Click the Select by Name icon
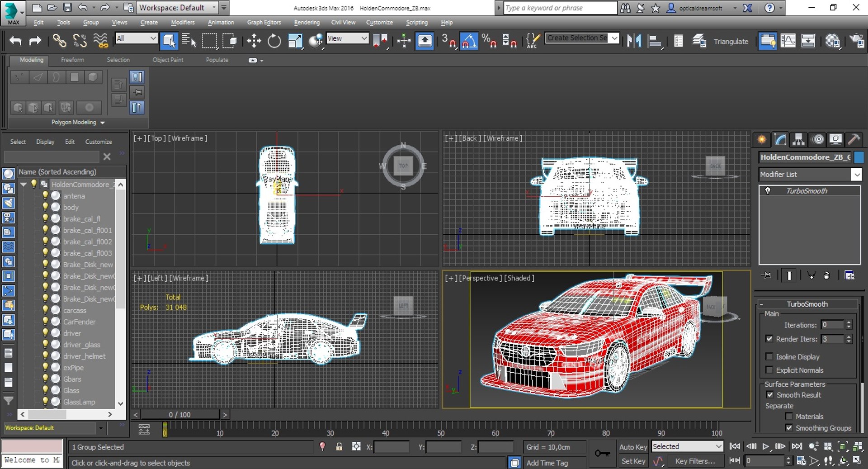Viewport: 868px width, 469px height. (x=189, y=41)
